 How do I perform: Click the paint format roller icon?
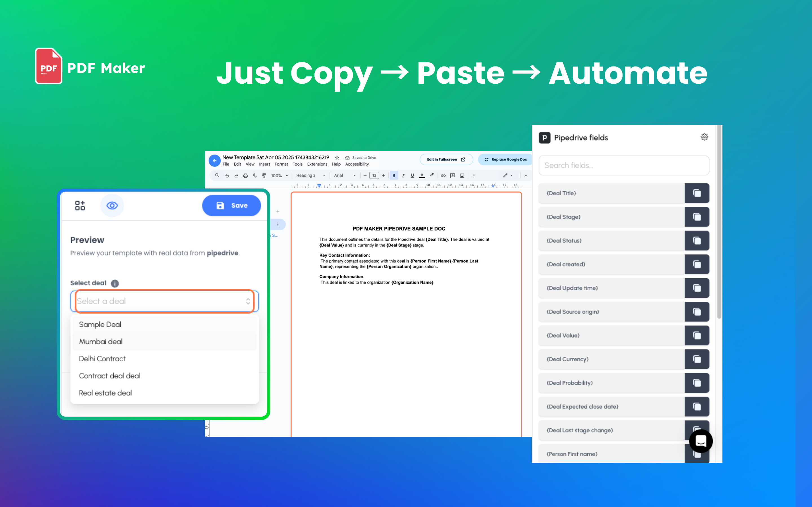click(x=264, y=175)
